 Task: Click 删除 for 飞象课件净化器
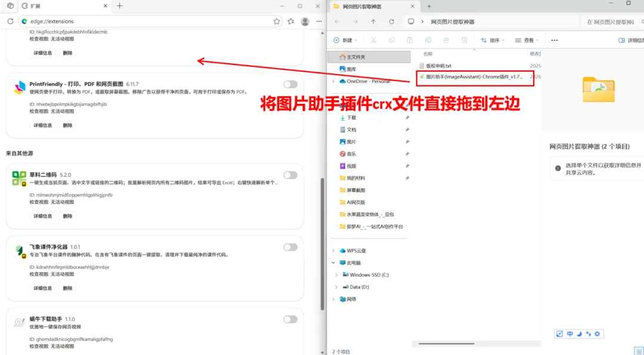[68, 288]
